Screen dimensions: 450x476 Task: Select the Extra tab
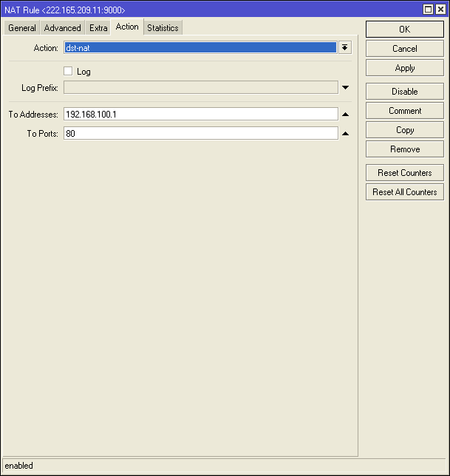[98, 28]
